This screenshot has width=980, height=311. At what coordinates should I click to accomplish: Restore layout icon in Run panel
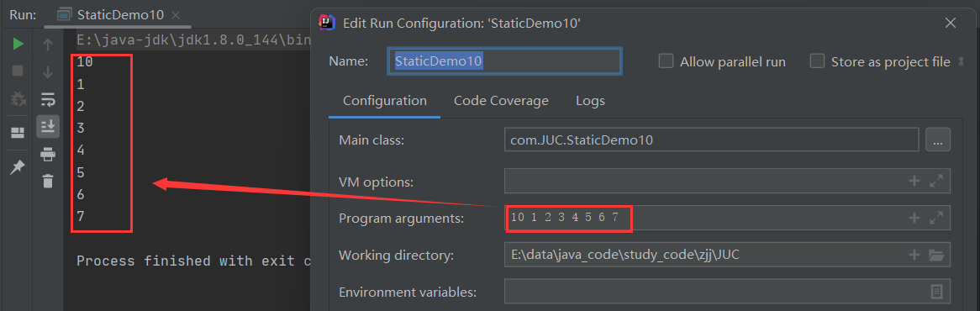(18, 133)
